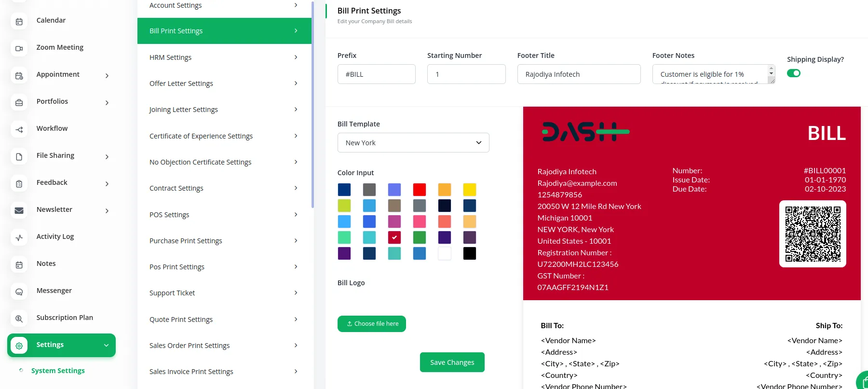Select the checked crimson color swatch
The height and width of the screenshot is (389, 868).
tap(394, 237)
